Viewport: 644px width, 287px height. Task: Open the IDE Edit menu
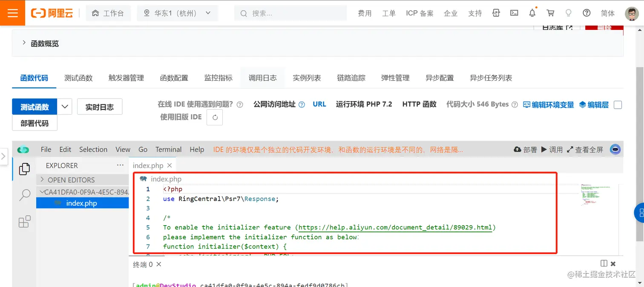pyautogui.click(x=65, y=149)
